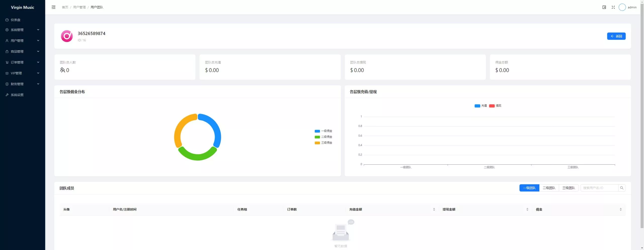Viewport: 644px width, 250px height.
Task: Go to 首页 via breadcrumb link
Action: coord(65,7)
